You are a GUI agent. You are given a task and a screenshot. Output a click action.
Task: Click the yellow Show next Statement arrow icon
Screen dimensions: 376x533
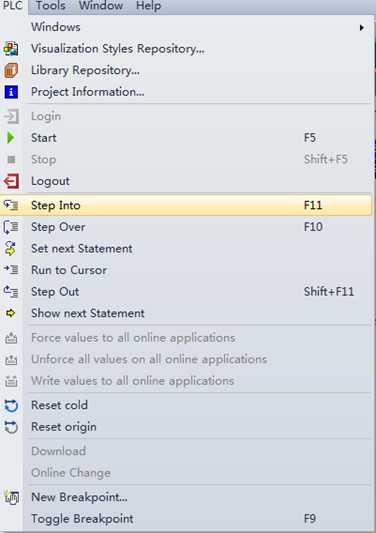coord(11,313)
